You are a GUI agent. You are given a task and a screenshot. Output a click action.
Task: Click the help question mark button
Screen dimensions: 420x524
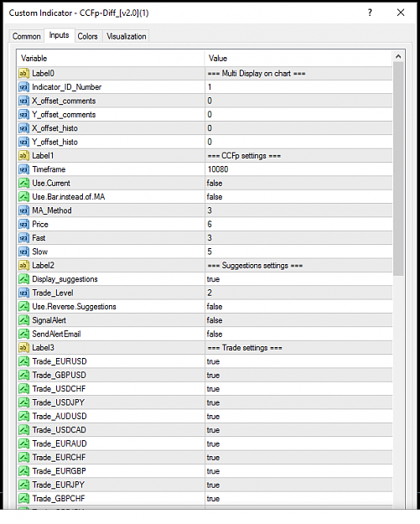point(370,13)
